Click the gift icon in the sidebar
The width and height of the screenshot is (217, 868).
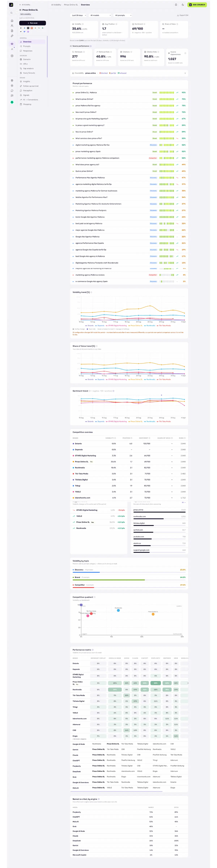tap(12, 80)
